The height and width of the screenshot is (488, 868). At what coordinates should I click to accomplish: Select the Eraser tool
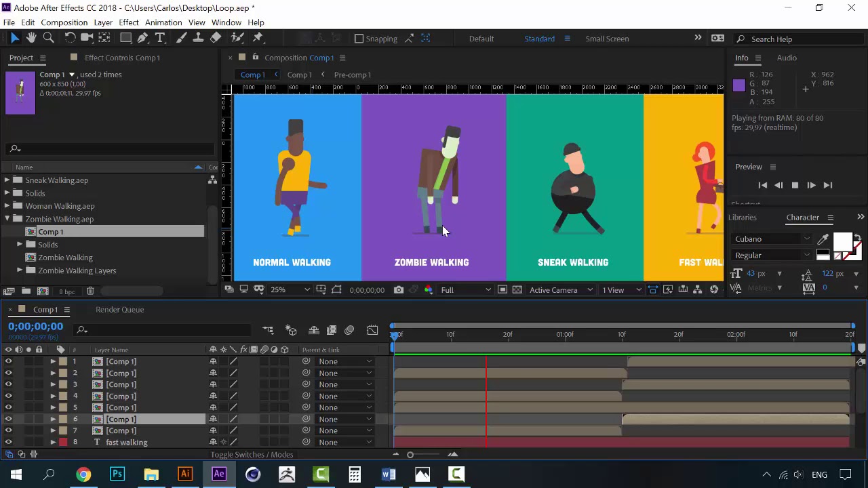pos(216,38)
